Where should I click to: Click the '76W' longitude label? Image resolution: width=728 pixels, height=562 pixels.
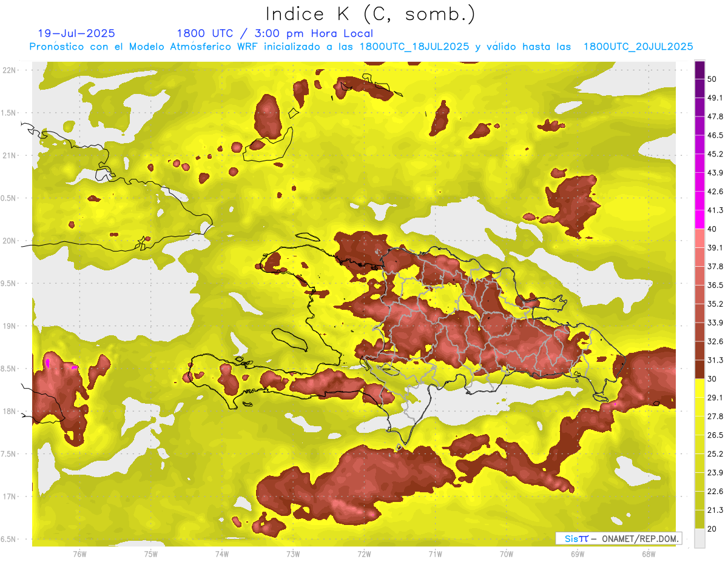pos(79,554)
